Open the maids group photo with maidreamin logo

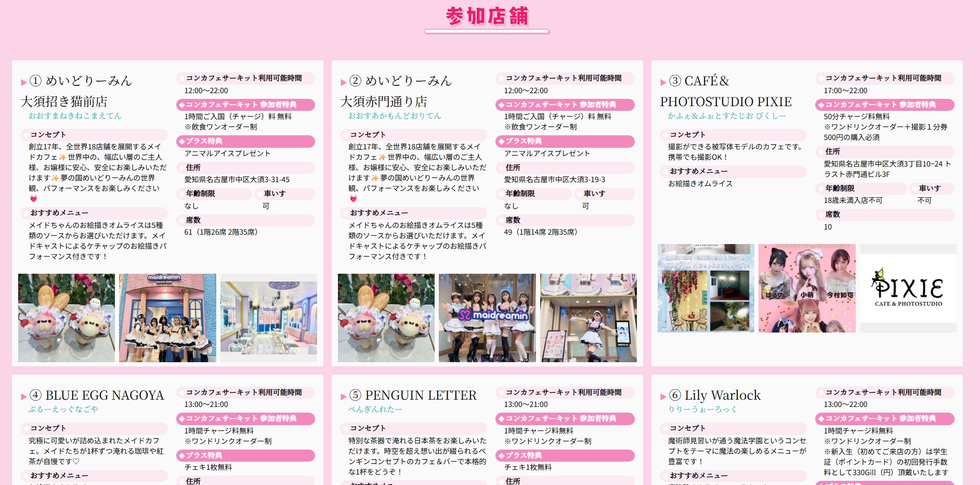click(487, 318)
